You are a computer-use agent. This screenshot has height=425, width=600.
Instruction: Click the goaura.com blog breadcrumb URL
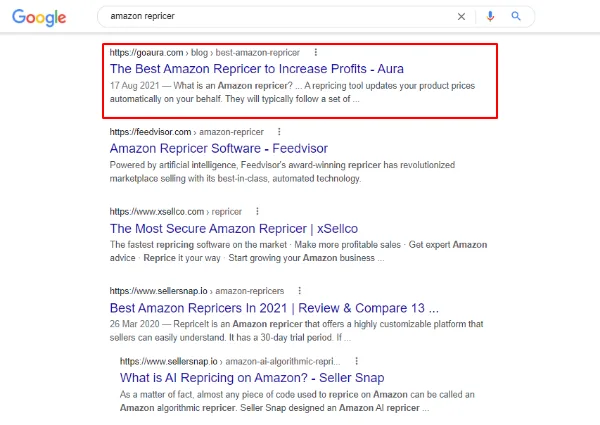(205, 52)
